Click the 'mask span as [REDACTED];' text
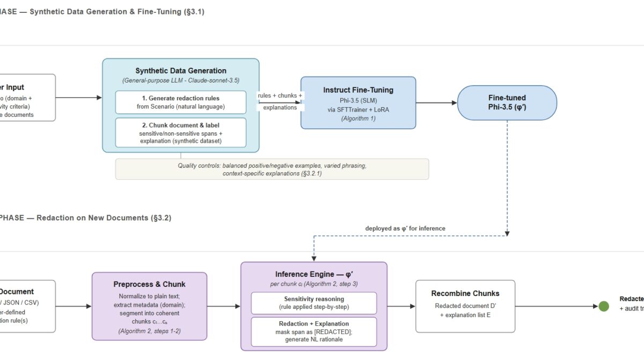The height and width of the screenshot is (362, 644). coord(314,332)
